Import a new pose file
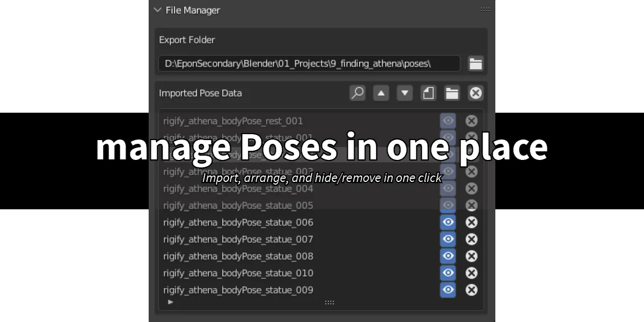The width and height of the screenshot is (644, 322). pos(428,93)
